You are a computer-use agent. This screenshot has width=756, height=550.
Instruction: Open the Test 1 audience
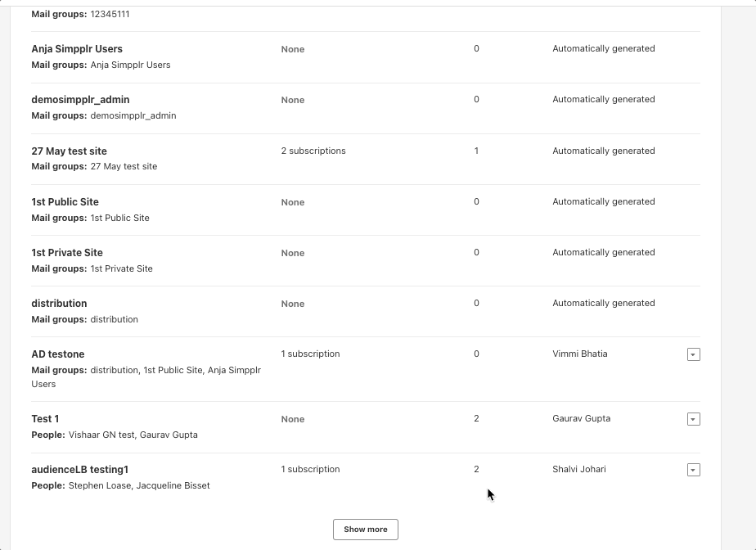tap(45, 418)
